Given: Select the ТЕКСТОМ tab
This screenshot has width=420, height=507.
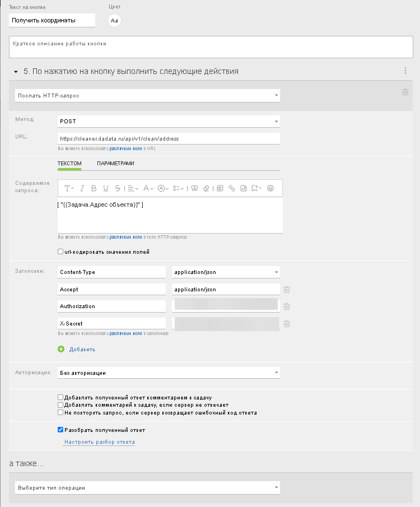Looking at the screenshot, I should pos(69,164).
